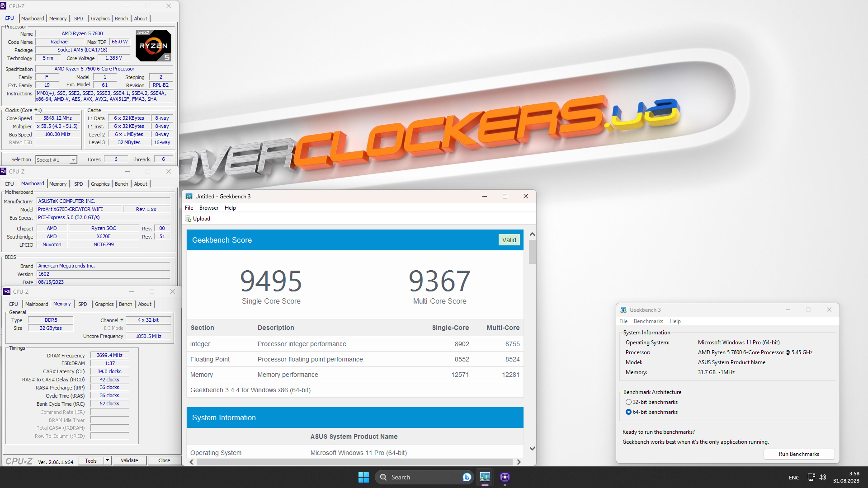Click the Validate button in CPU-Z

click(x=129, y=460)
